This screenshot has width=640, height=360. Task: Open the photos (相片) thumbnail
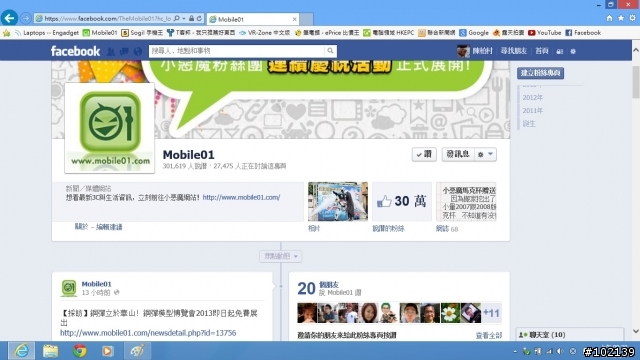[x=338, y=202]
